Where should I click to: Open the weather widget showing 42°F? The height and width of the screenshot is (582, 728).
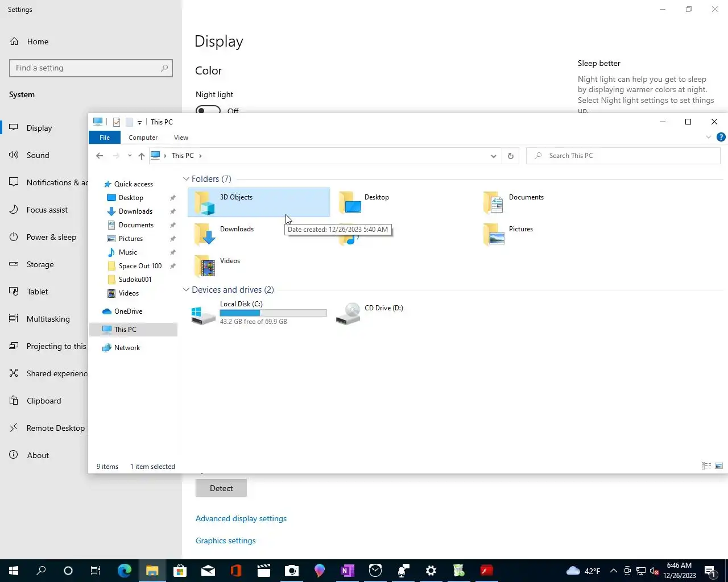click(x=584, y=571)
